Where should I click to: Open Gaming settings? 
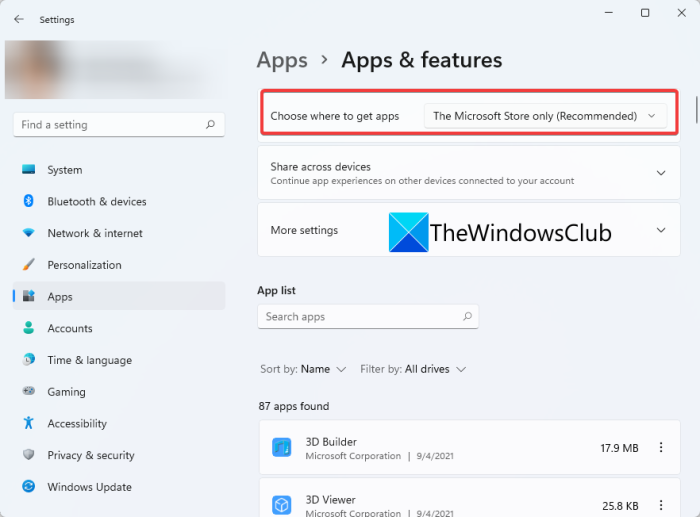[119, 392]
